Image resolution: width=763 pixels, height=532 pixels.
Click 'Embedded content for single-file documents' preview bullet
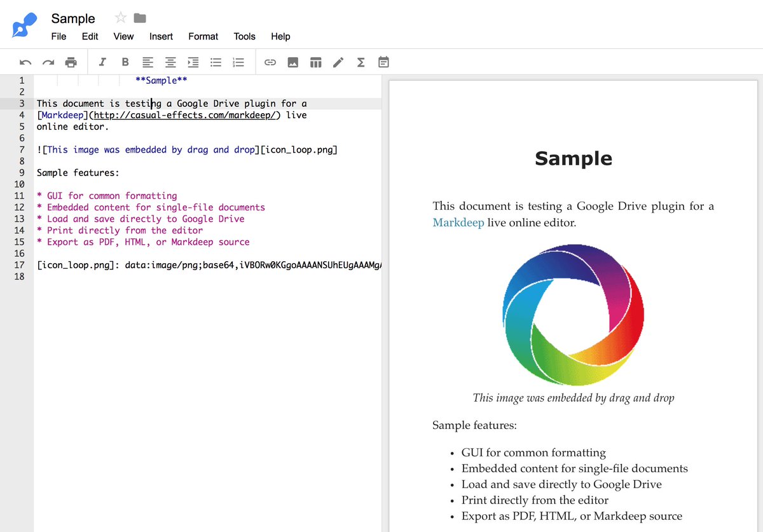click(x=575, y=468)
